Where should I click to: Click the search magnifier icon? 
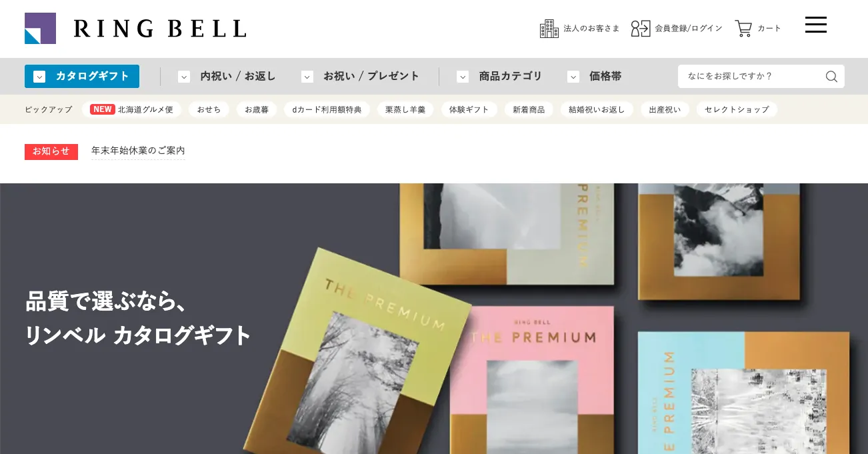(x=831, y=77)
